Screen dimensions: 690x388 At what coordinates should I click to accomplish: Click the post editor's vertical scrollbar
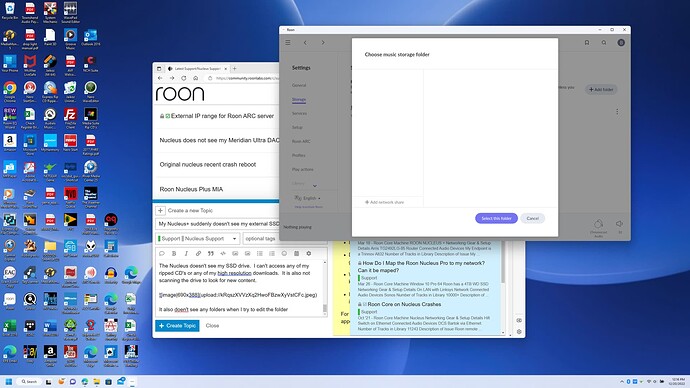(x=325, y=287)
